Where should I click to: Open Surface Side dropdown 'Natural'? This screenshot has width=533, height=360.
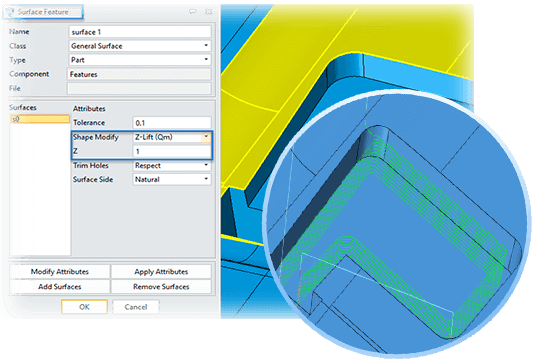coord(172,179)
